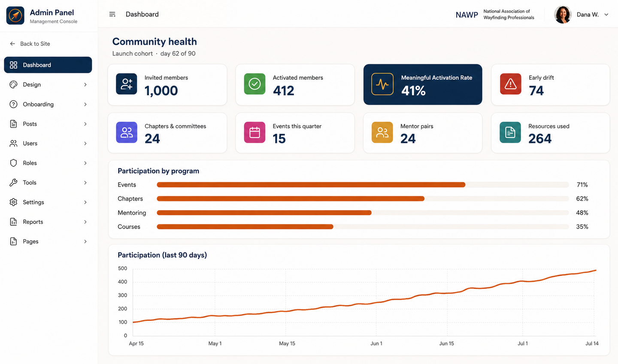Open the Design menu item
Viewport: 618px width, 364px height.
[x=48, y=84]
